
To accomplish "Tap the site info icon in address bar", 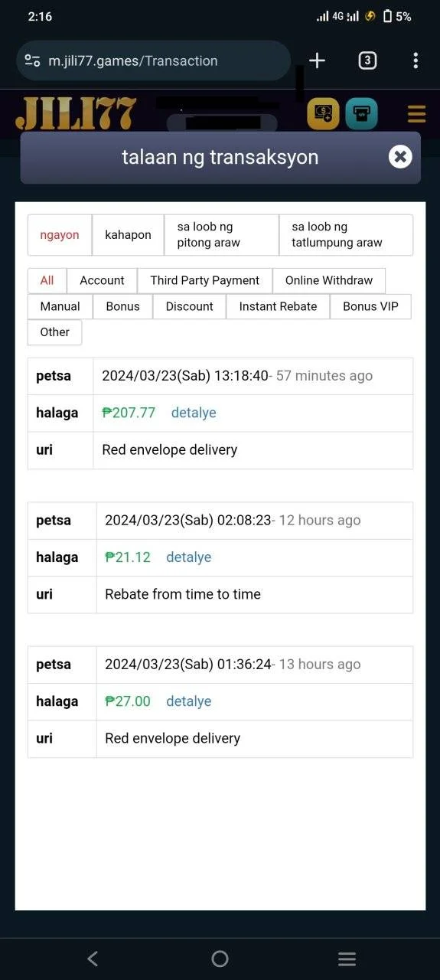I will pos(32,60).
